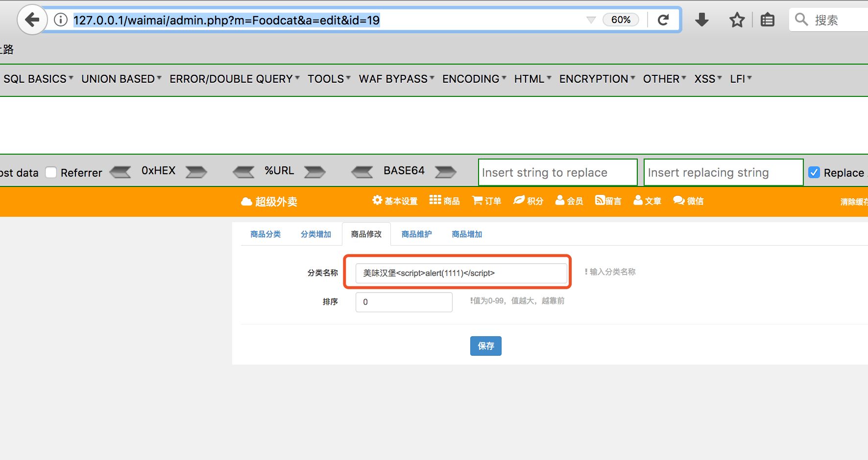Open 留言 messages in orange nav
The image size is (868, 460).
tap(608, 201)
